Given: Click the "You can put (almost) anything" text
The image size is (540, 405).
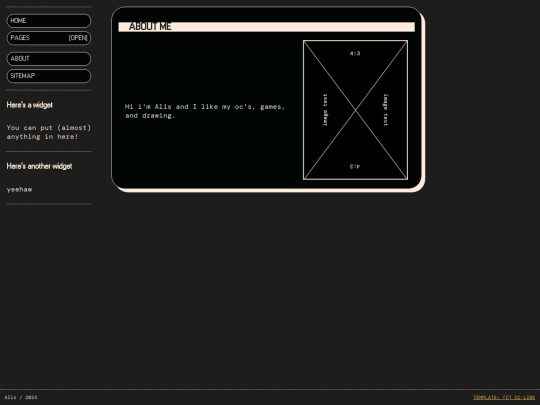Looking at the screenshot, I should click(x=49, y=132).
